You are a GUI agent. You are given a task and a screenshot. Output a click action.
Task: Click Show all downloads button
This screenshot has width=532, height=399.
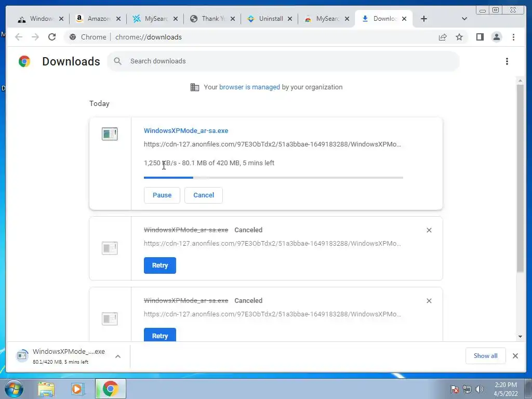click(x=486, y=356)
